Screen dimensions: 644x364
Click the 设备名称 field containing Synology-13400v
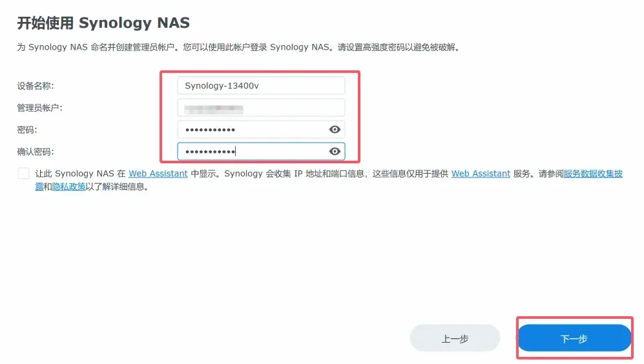click(261, 86)
